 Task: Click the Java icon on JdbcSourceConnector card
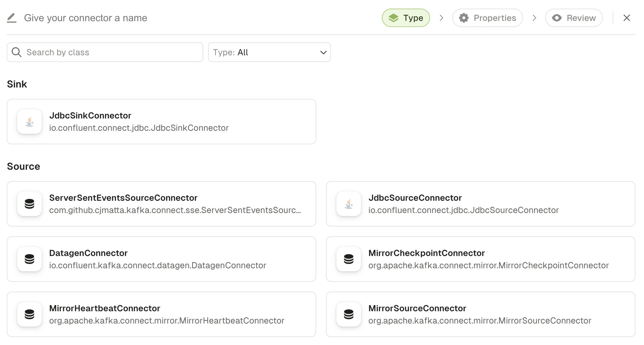click(x=349, y=204)
